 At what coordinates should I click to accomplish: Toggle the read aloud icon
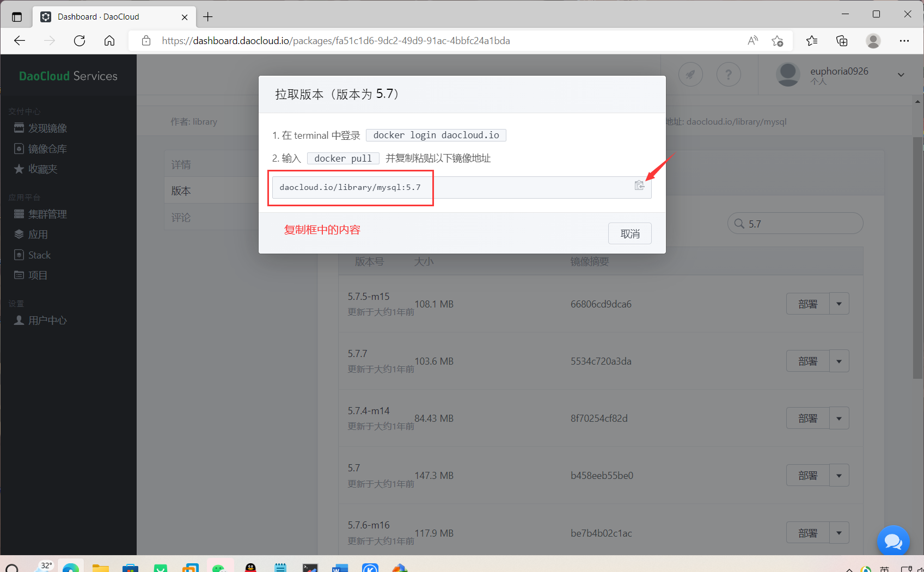(x=753, y=41)
